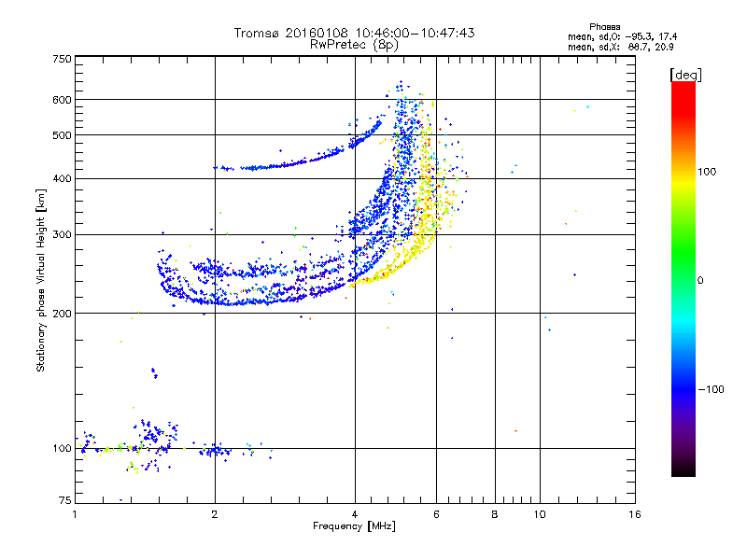Click the 'Stationary phase Virtual Height [km]' label
Screen dimensions: 747x560
[x=41, y=280]
